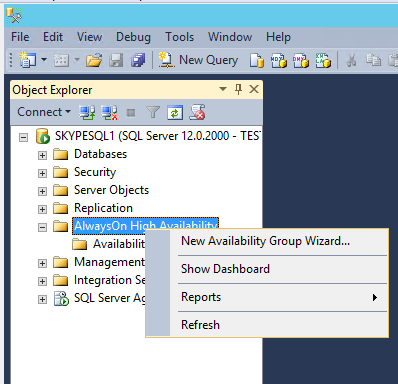Select the Availability Groups subfolder
398x384 pixels.
click(119, 244)
